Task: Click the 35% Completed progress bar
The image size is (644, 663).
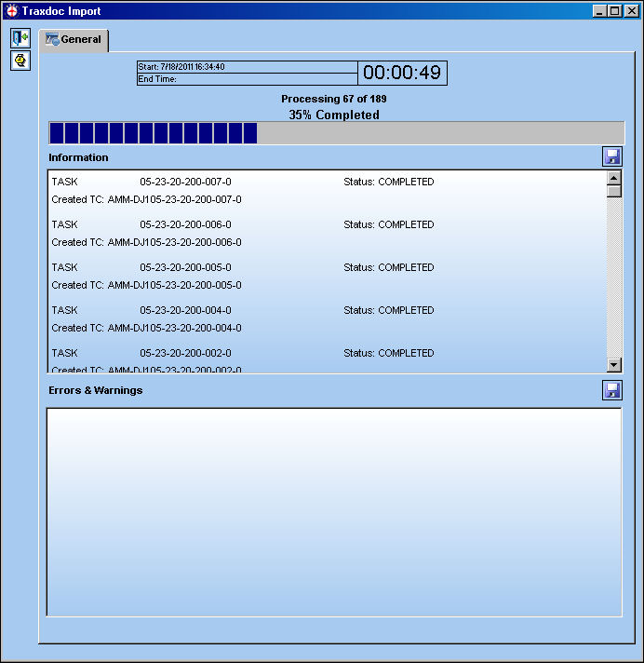Action: point(336,133)
